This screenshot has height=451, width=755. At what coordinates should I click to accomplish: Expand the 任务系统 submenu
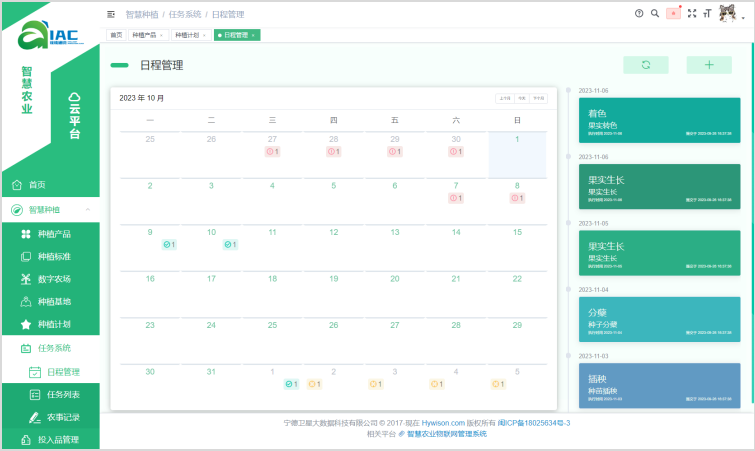tap(53, 348)
